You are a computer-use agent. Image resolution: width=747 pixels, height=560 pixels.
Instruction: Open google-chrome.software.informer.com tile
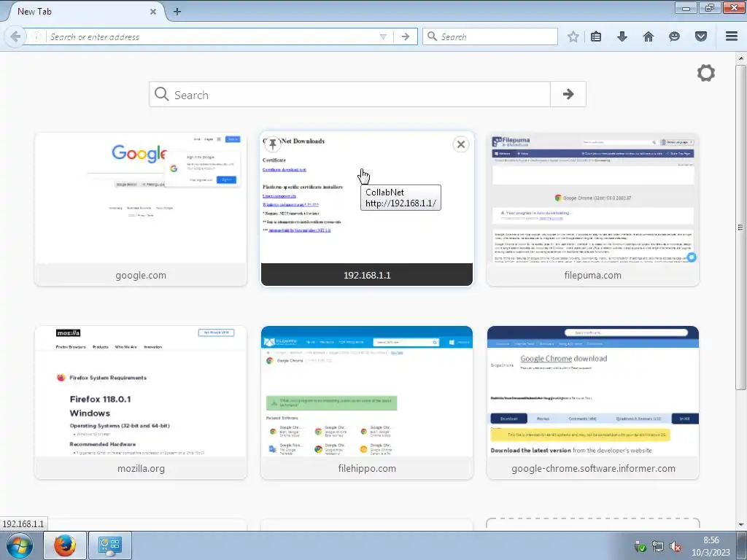(x=592, y=402)
